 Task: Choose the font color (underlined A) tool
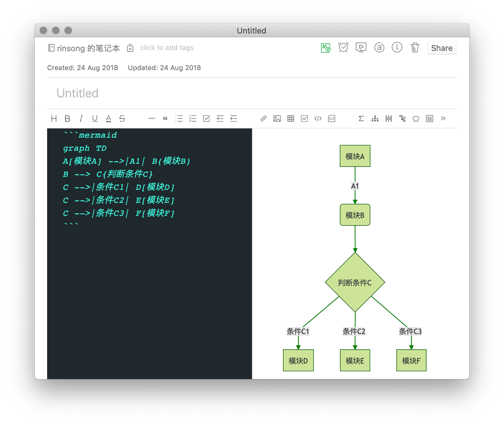pyautogui.click(x=108, y=119)
